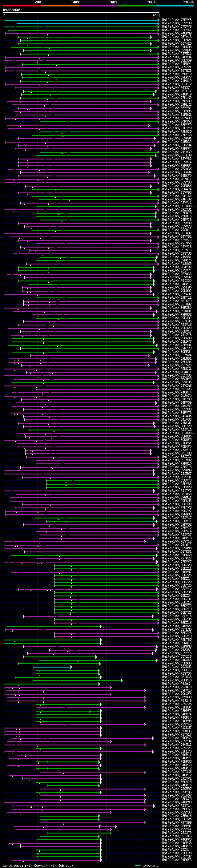The width and height of the screenshot is (197, 868).
Task: Select label UniRef100_B8LS59
Action: point(177,60)
